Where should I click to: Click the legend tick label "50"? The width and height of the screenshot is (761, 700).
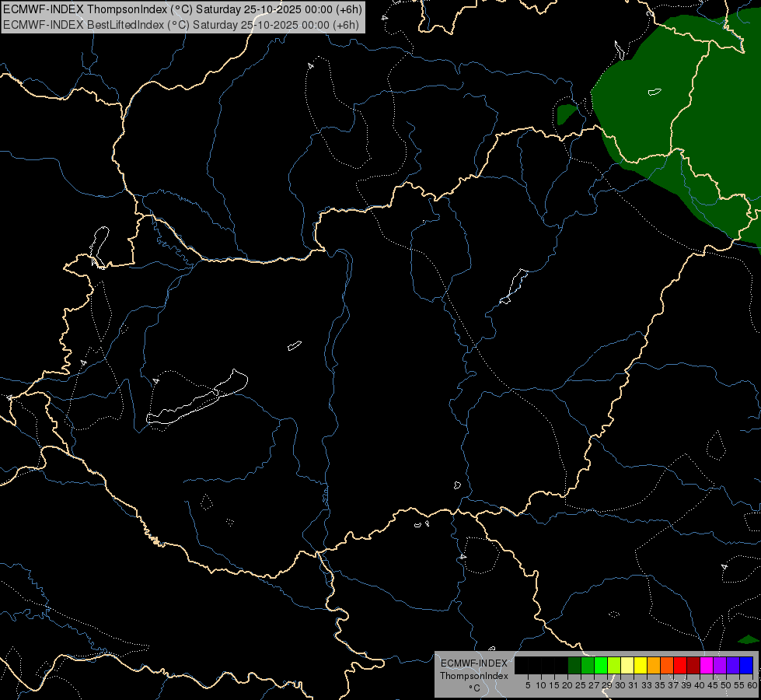tap(725, 685)
